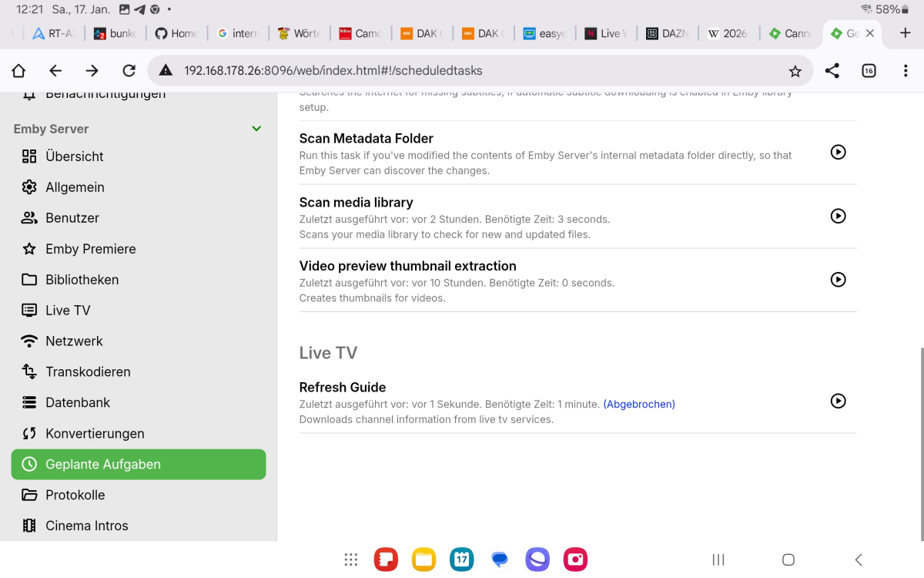
Task: Run Video preview thumbnail extraction
Action: [x=838, y=280]
